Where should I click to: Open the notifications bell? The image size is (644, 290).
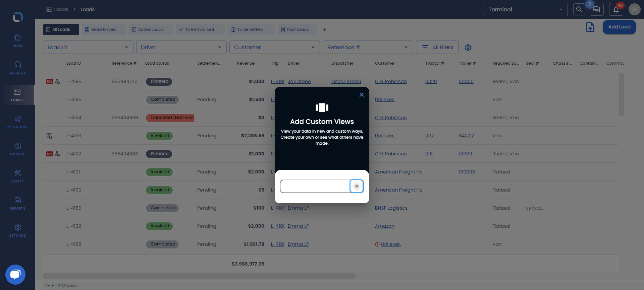tap(616, 9)
